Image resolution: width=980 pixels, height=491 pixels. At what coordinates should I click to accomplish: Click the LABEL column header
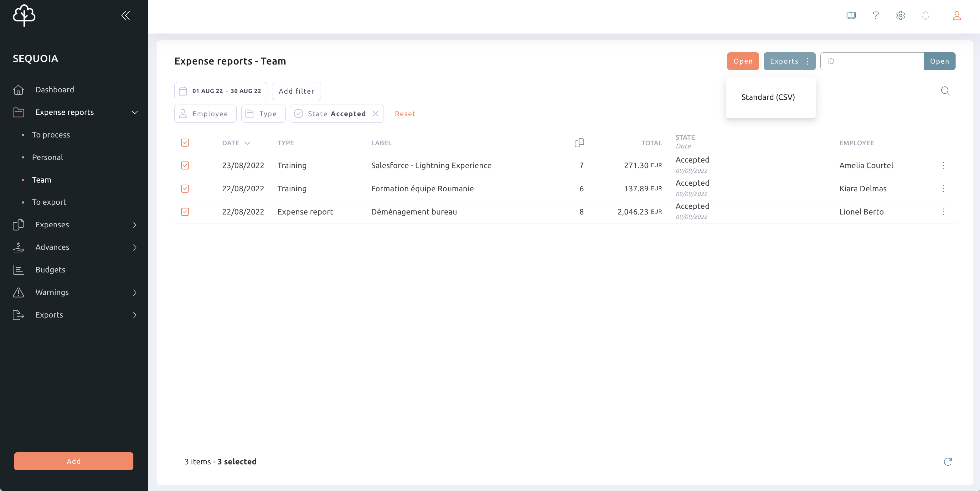tap(381, 143)
